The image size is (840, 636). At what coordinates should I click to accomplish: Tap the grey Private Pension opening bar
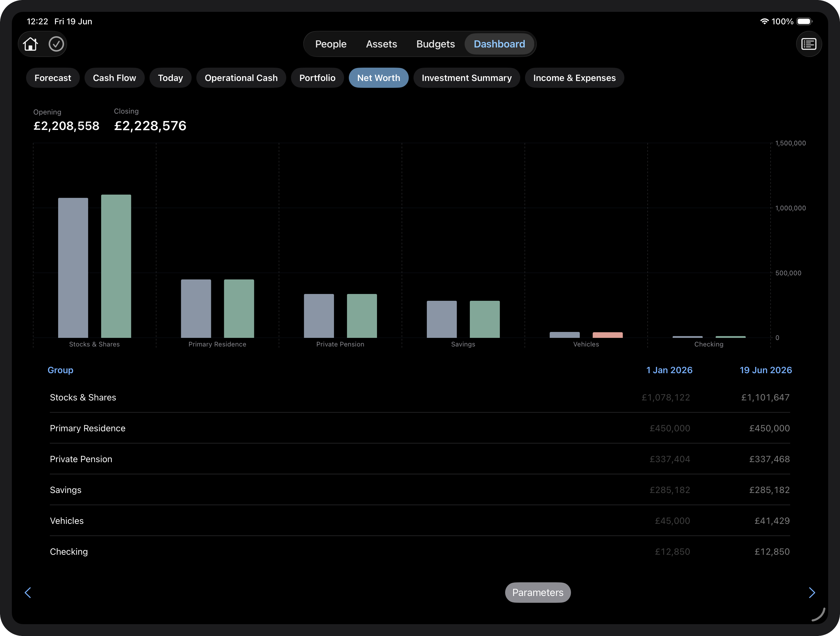[x=319, y=316]
